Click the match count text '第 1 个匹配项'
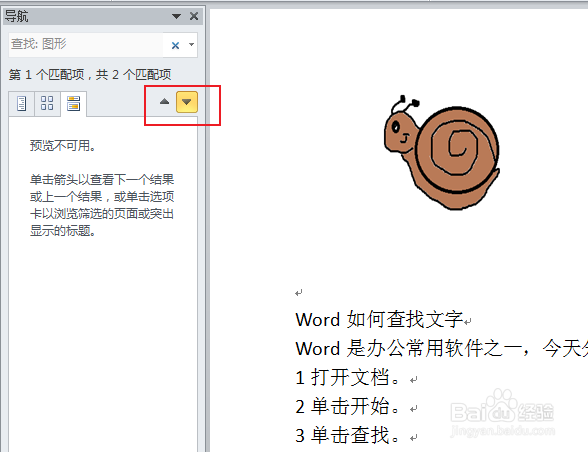 click(47, 75)
